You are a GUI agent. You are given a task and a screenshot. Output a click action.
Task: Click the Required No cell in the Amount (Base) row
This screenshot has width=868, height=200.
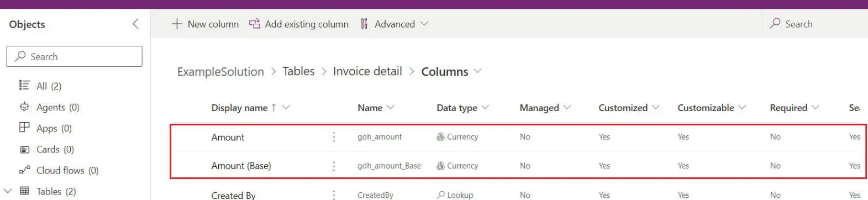[x=775, y=166]
